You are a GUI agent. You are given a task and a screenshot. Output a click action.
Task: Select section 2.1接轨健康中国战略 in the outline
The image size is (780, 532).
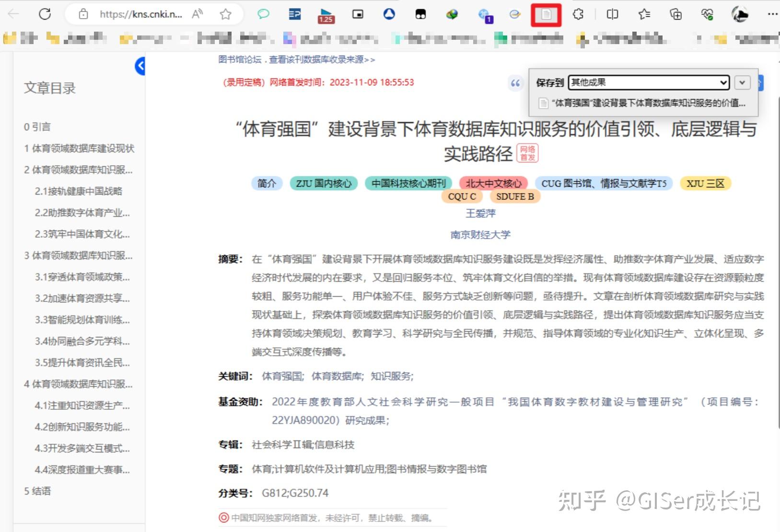pyautogui.click(x=79, y=191)
